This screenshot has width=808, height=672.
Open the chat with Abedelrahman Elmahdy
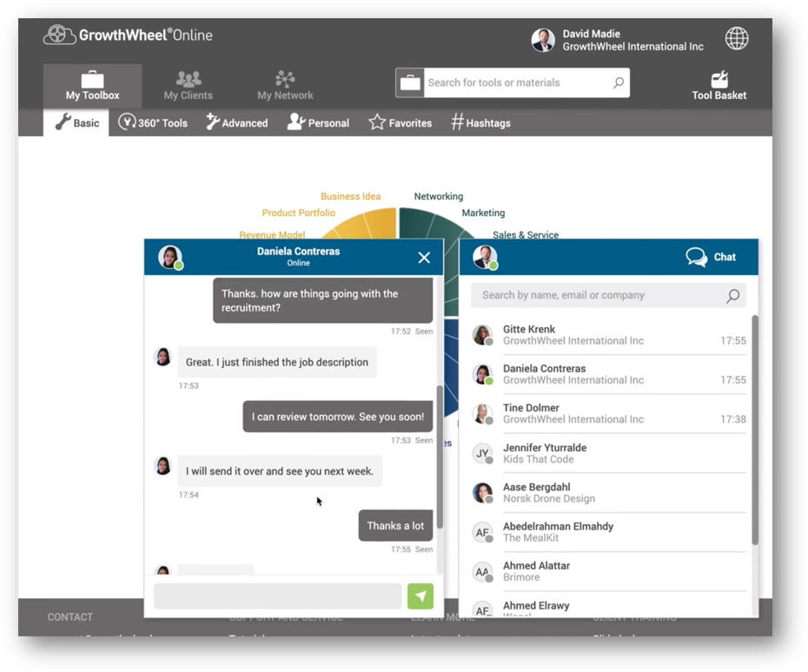(x=608, y=532)
